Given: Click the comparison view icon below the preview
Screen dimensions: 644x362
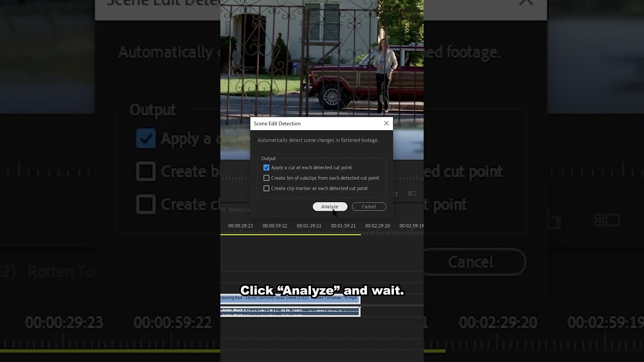Looking at the screenshot, I should 412,193.
